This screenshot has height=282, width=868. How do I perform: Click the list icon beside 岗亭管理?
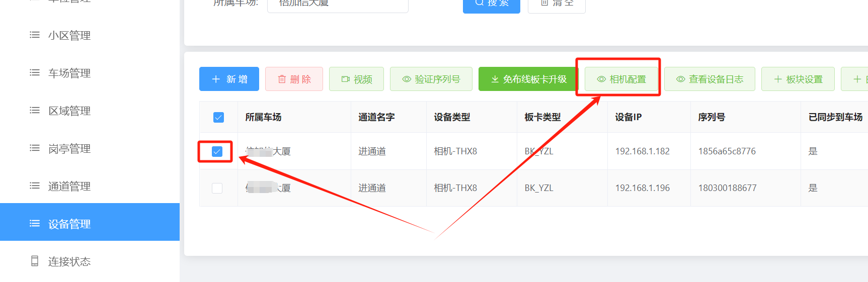point(35,148)
